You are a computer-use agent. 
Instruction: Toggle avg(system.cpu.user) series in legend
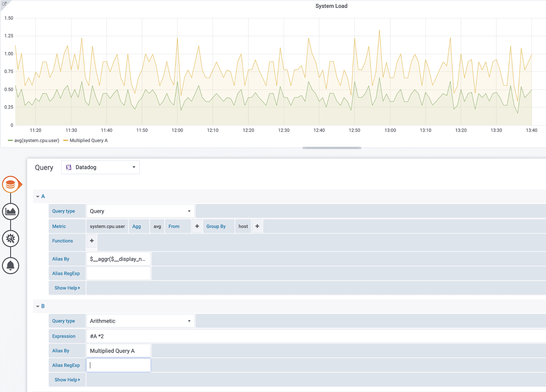pyautogui.click(x=37, y=140)
